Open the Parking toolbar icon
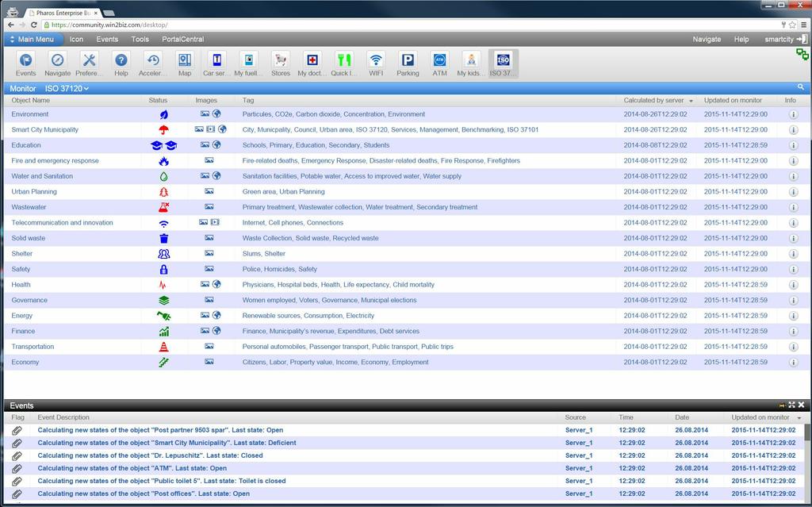 [408, 63]
